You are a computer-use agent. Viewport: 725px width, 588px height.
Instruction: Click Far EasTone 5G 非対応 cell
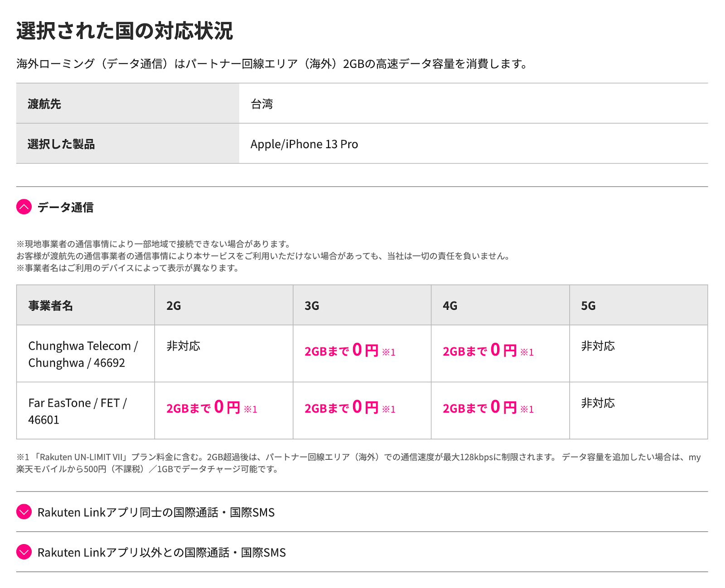(638, 411)
